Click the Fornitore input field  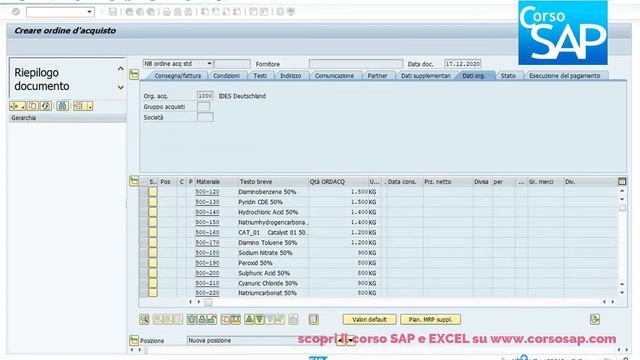click(x=356, y=64)
